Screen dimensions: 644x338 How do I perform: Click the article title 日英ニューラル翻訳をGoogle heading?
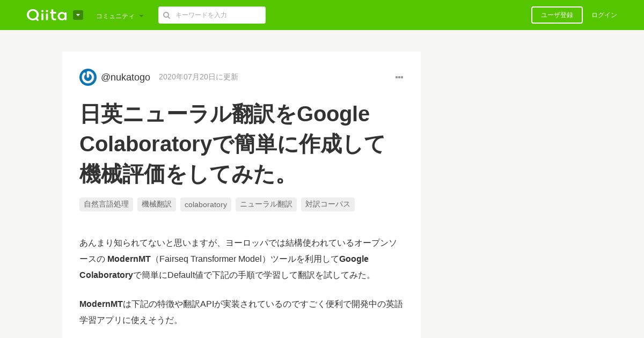[x=232, y=144]
